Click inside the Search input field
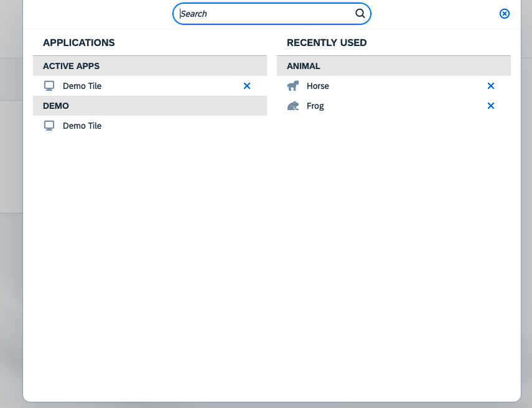Viewport: 532px width, 408px height. (261, 13)
